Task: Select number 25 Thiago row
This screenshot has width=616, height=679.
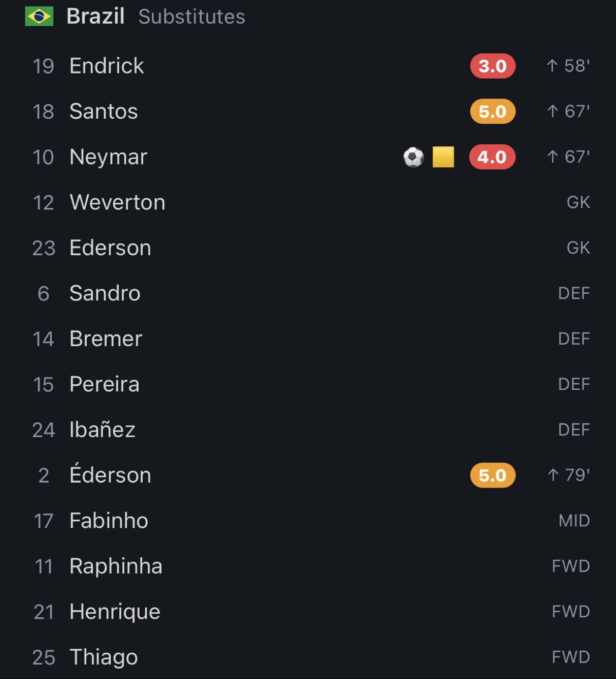Action: click(308, 657)
